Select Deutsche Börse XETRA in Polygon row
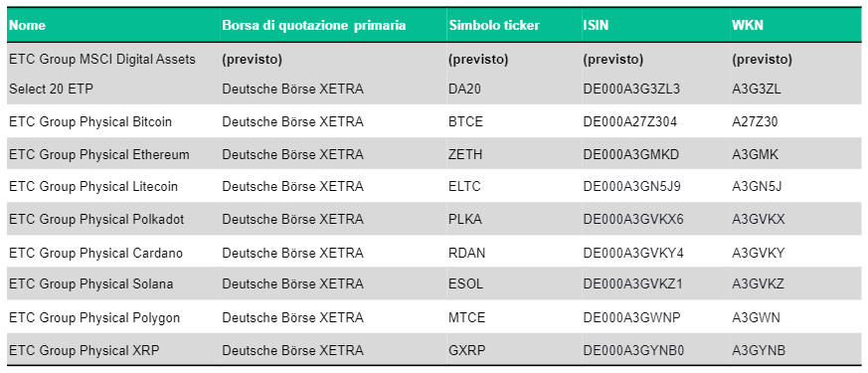Viewport: 868px width, 373px height. tap(293, 317)
